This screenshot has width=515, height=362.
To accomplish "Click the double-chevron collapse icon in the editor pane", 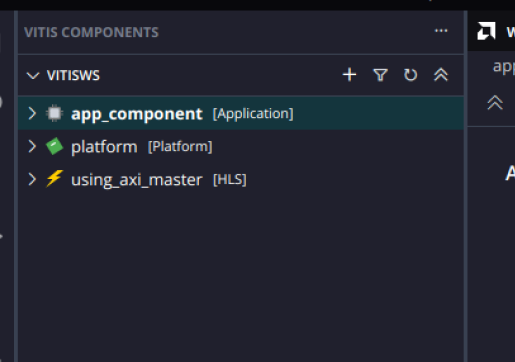I will pos(495,102).
